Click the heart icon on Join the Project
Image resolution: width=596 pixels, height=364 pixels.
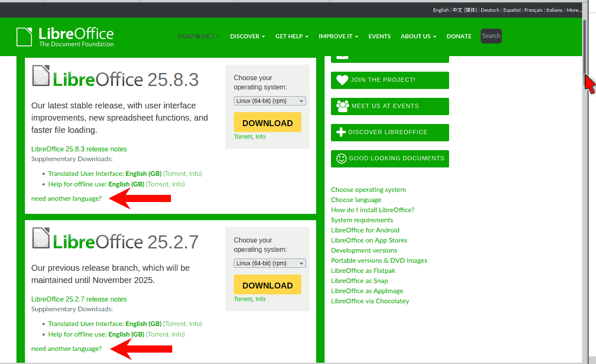click(342, 80)
